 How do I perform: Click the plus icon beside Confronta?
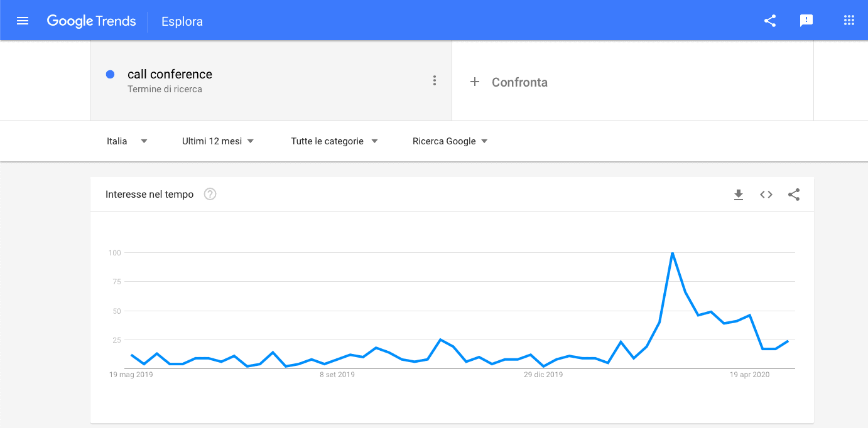(475, 82)
